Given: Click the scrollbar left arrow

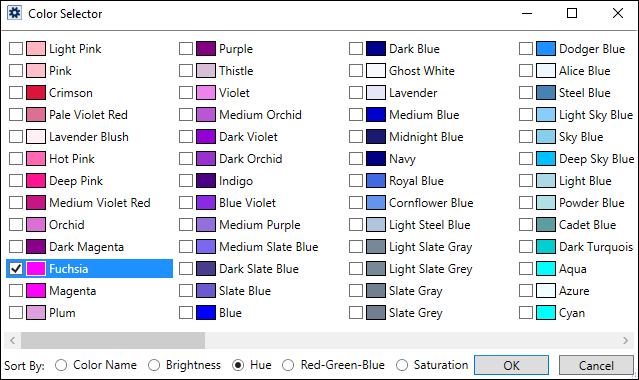Looking at the screenshot, I should click(13, 340).
